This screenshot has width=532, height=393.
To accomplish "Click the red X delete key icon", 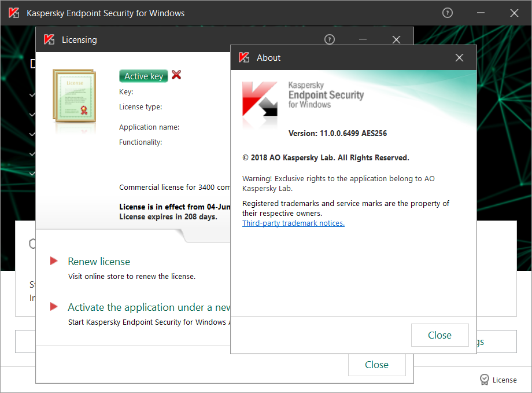I will coord(176,75).
